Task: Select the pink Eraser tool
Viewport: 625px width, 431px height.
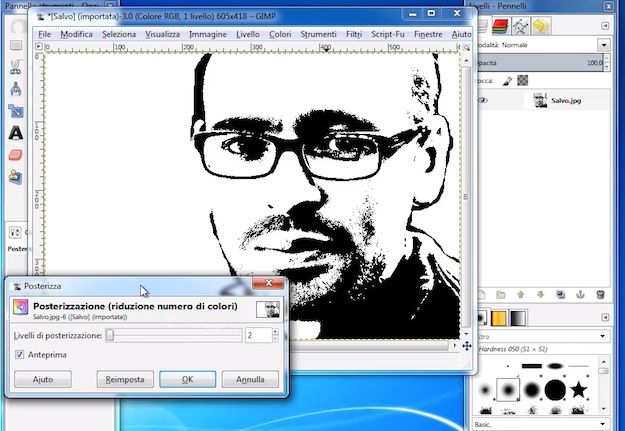Action: (x=16, y=155)
